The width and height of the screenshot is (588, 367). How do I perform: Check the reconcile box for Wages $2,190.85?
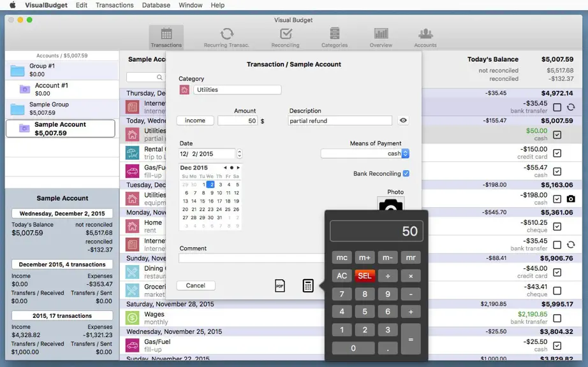557,319
